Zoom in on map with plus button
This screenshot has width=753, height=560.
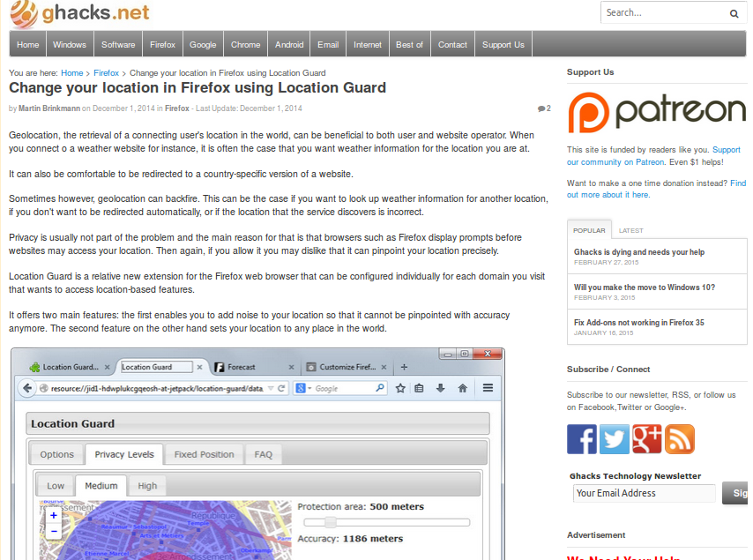(x=54, y=515)
